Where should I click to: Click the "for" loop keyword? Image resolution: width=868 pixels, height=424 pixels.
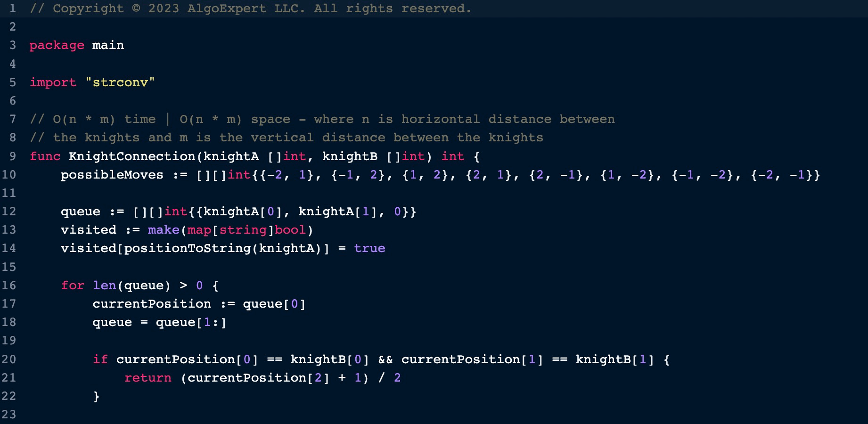click(x=73, y=285)
